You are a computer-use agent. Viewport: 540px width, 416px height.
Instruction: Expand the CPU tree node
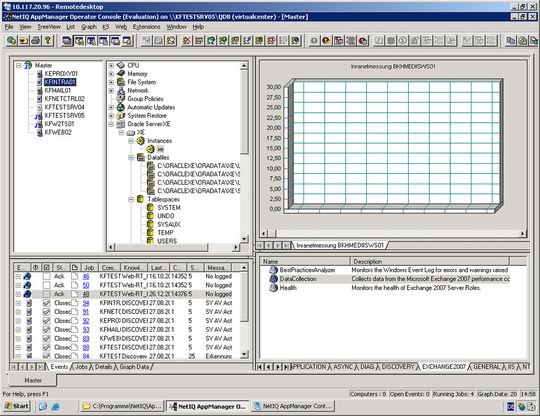pyautogui.click(x=111, y=65)
